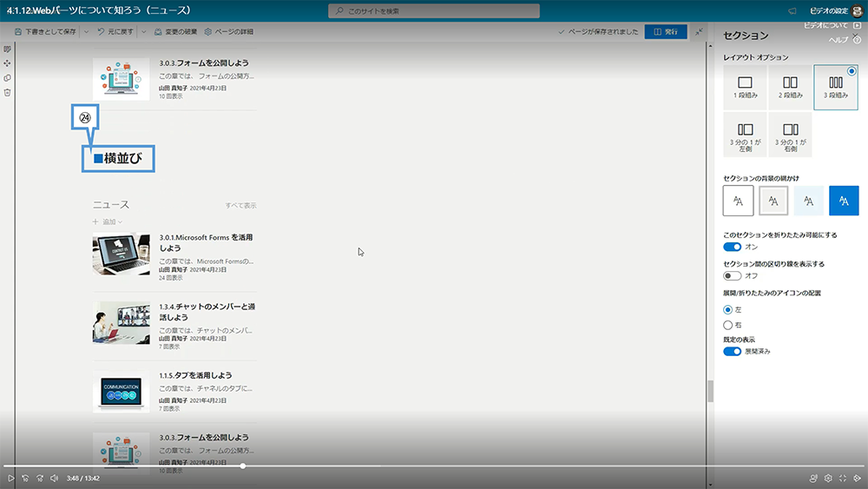Click 変更の破棄 in the toolbar

point(175,32)
